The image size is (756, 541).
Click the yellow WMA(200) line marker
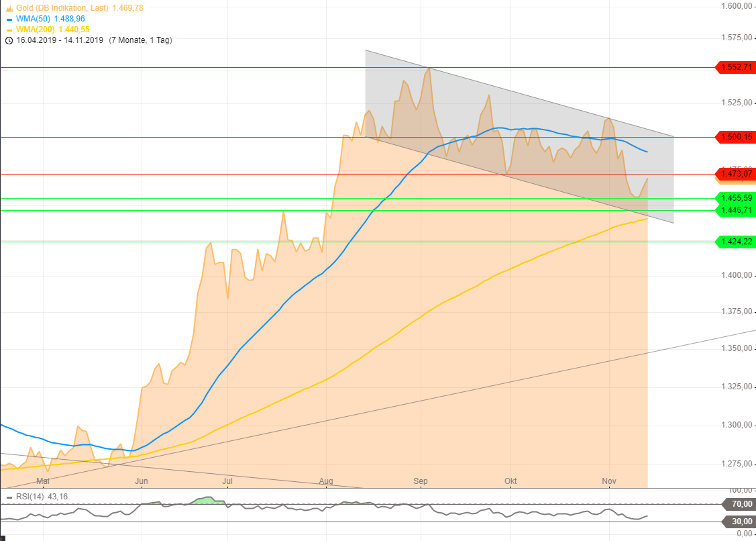(9, 30)
